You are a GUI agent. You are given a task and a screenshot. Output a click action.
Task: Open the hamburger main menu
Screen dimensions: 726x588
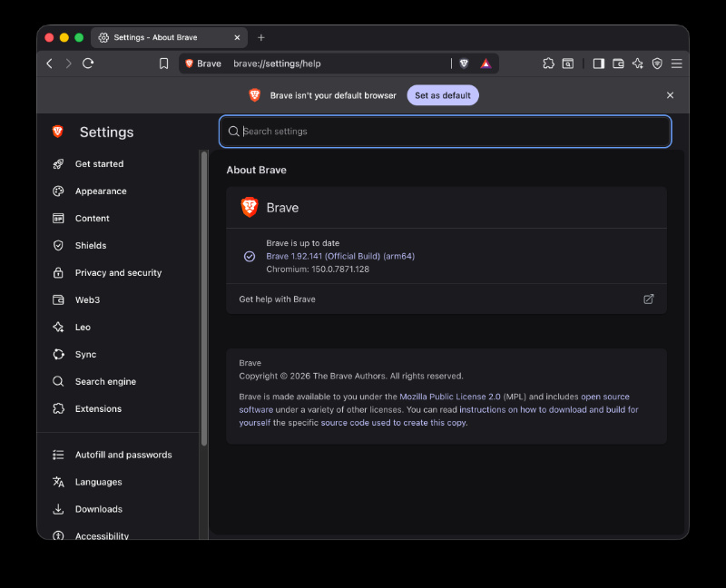[x=676, y=64]
